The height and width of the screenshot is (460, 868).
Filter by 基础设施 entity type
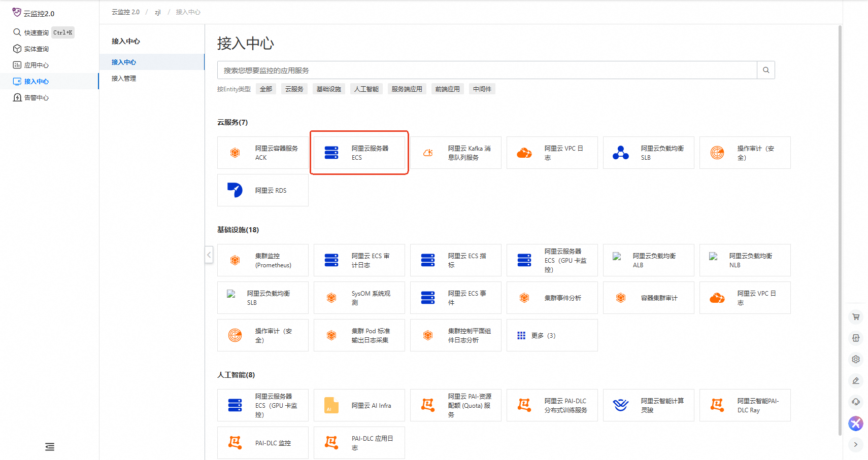tap(329, 89)
